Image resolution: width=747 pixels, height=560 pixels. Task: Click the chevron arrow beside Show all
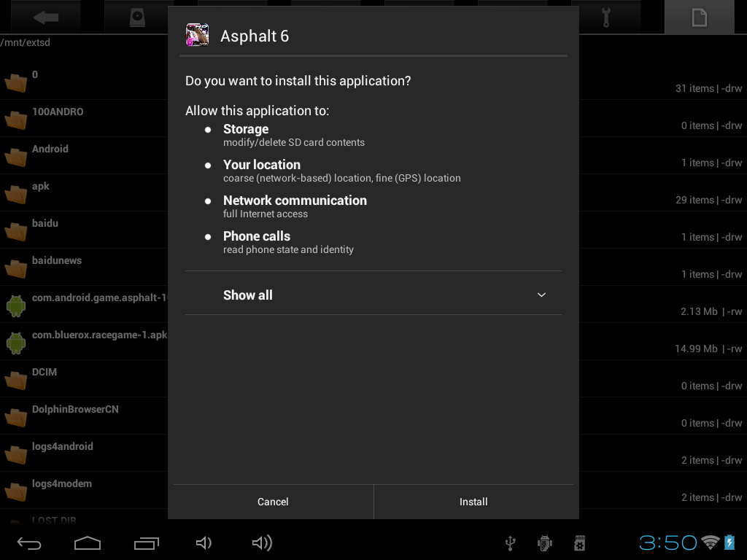click(542, 295)
